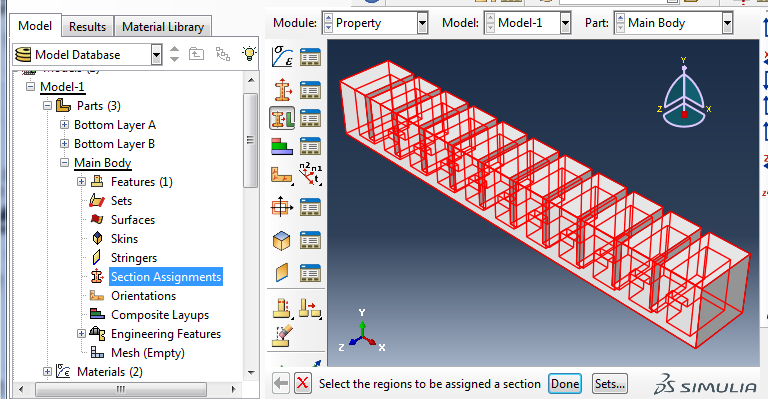Switch to the Results tab
This screenshot has height=399, width=768.
click(87, 26)
